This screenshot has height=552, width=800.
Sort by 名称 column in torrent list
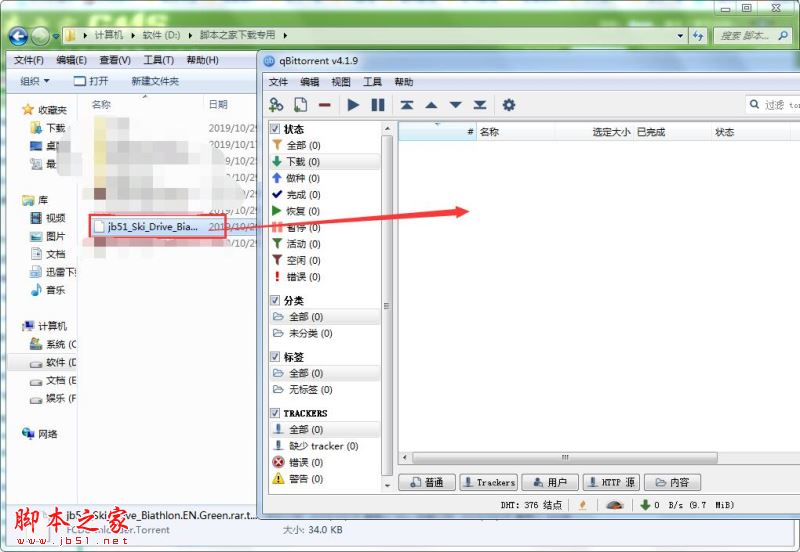click(x=515, y=132)
